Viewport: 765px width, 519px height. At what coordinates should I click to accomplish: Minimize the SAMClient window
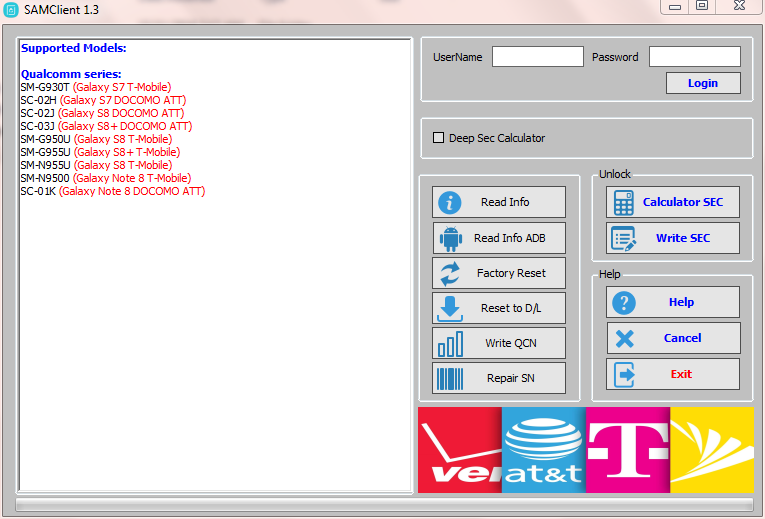point(675,6)
